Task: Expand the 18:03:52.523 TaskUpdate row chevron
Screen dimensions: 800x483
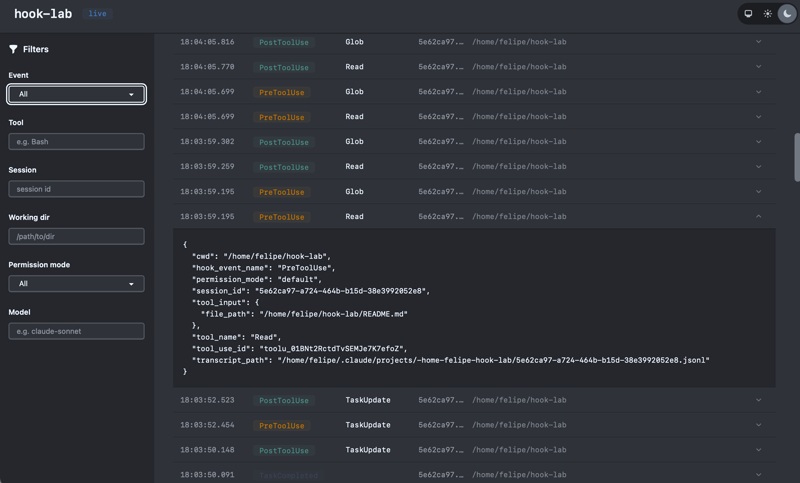Action: coord(758,400)
